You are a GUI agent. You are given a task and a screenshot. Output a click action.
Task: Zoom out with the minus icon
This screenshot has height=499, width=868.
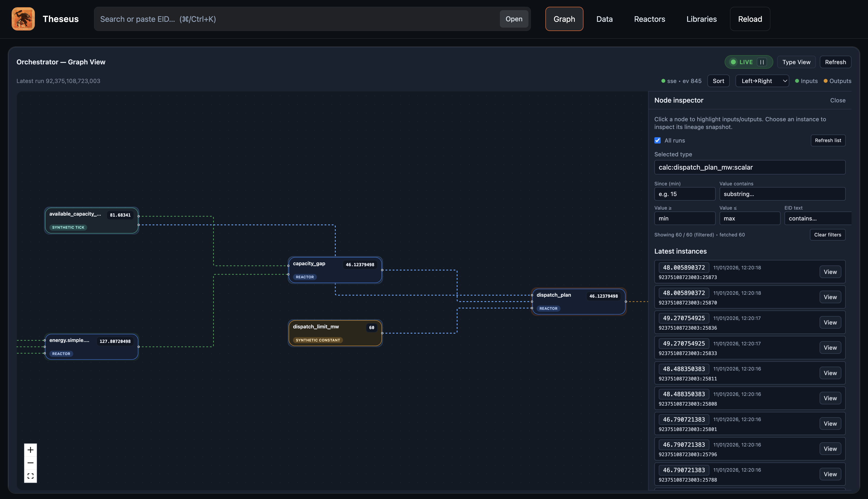(x=30, y=463)
